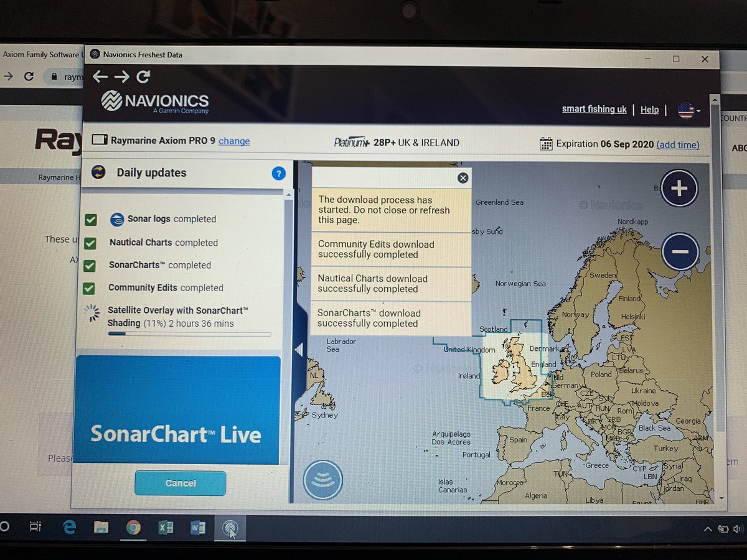747x560 pixels.
Task: Click the chart plotter device icon beside Raymarine Axiom
Action: [99, 139]
